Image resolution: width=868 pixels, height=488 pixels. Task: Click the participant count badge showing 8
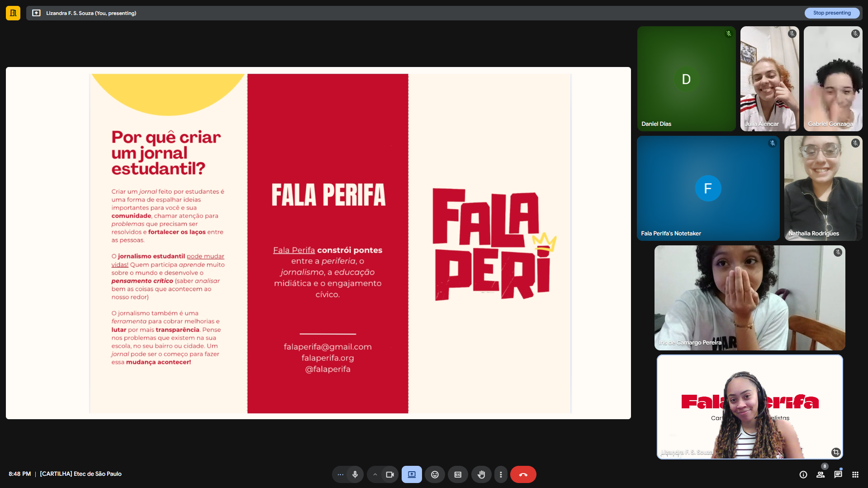point(825,466)
